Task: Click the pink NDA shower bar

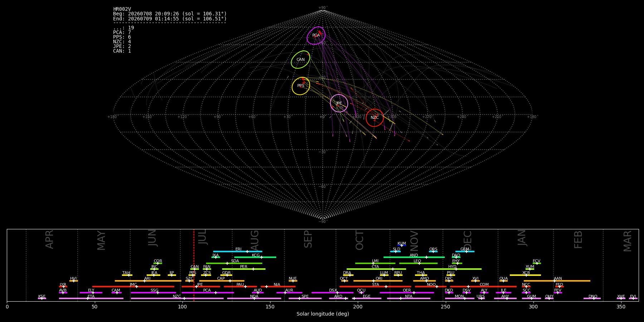Action: pos(254,298)
